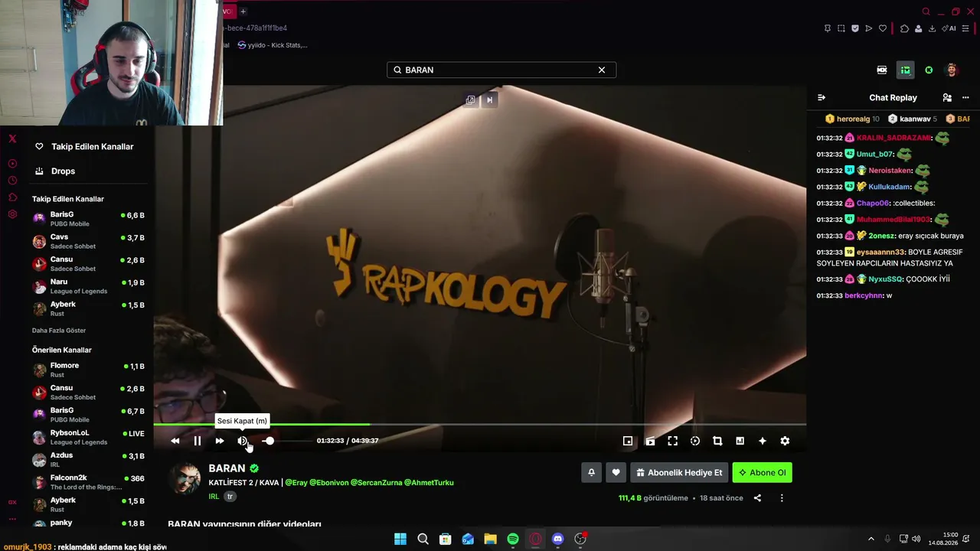Toggle the browser ad blocker shield
This screenshot has width=980, height=551.
tap(855, 28)
